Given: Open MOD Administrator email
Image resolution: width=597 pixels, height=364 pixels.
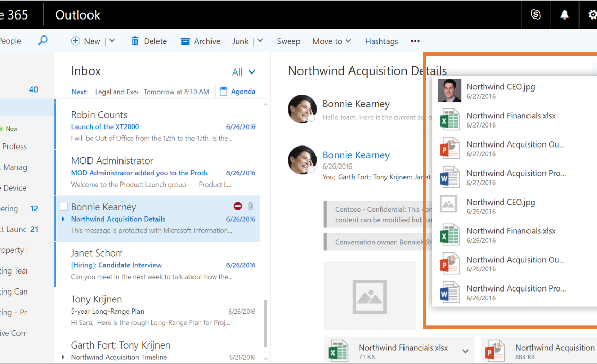Looking at the screenshot, I should click(x=157, y=172).
